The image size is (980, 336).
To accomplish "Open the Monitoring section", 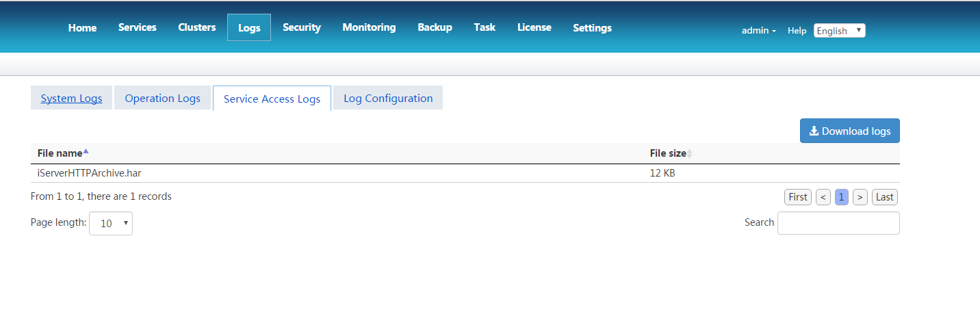I will click(x=369, y=27).
